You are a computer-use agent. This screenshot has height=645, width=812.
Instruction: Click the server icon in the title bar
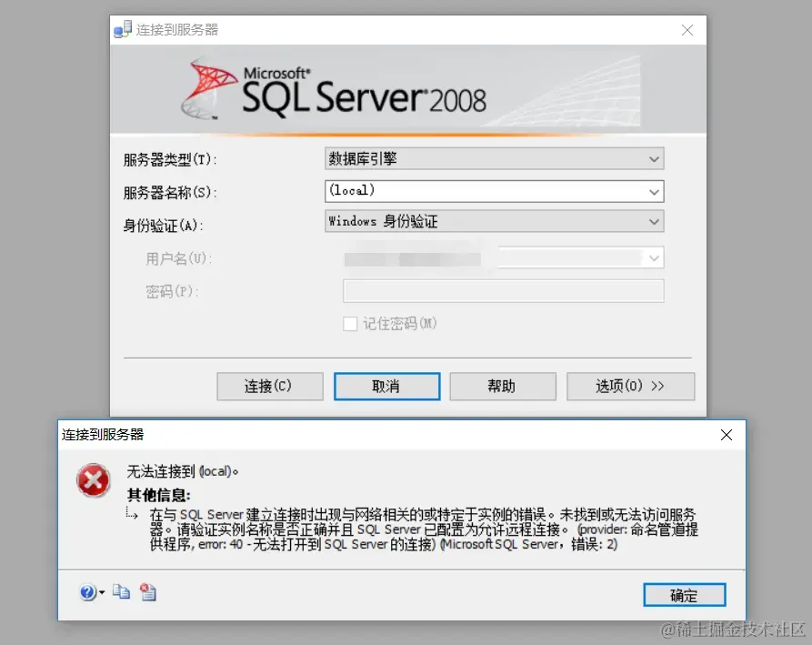(123, 29)
